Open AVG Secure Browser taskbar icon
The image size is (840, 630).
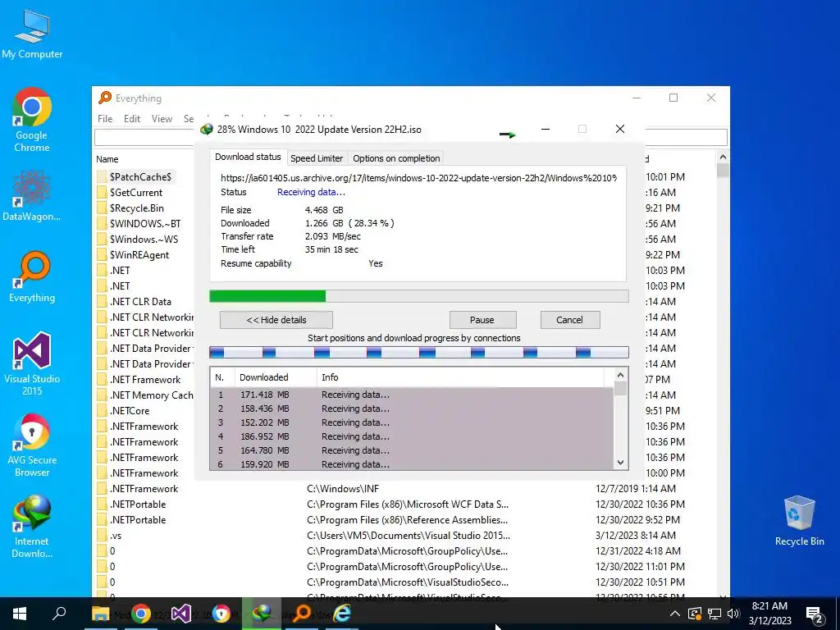[x=221, y=614]
